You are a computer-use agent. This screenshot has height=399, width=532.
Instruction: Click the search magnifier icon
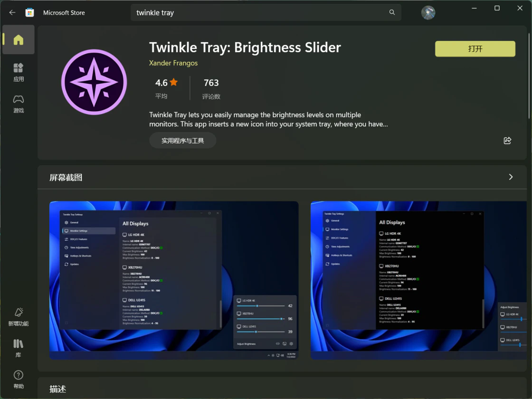pos(392,12)
